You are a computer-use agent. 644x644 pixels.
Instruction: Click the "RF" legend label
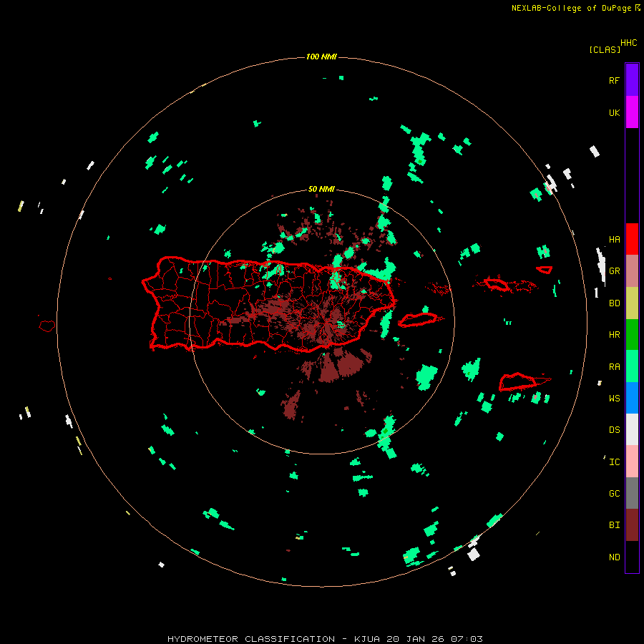pos(614,81)
